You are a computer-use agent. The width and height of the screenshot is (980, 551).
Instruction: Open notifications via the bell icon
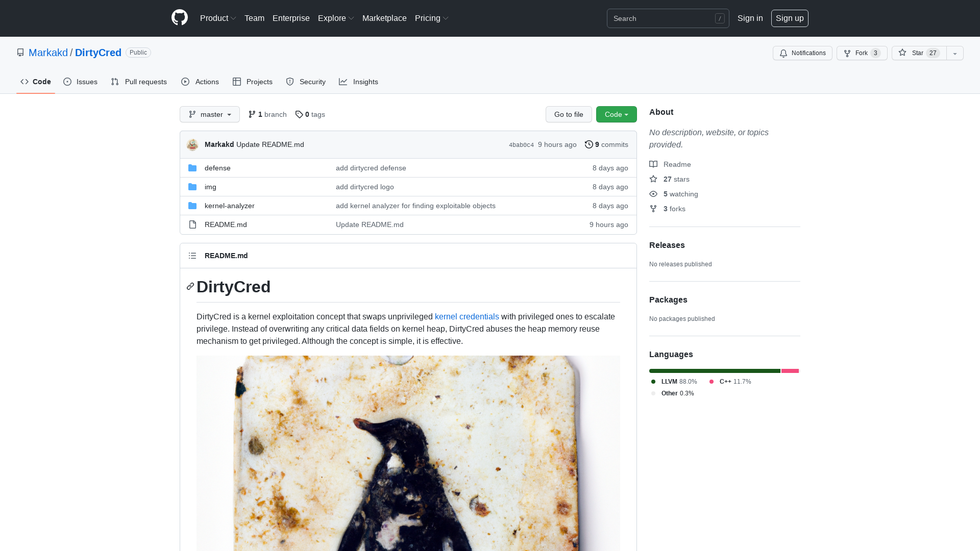click(x=783, y=53)
